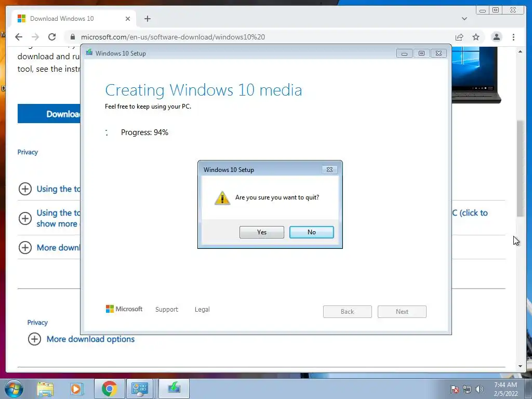The image size is (532, 399).
Task: Click the padlock site info icon
Action: click(x=73, y=37)
